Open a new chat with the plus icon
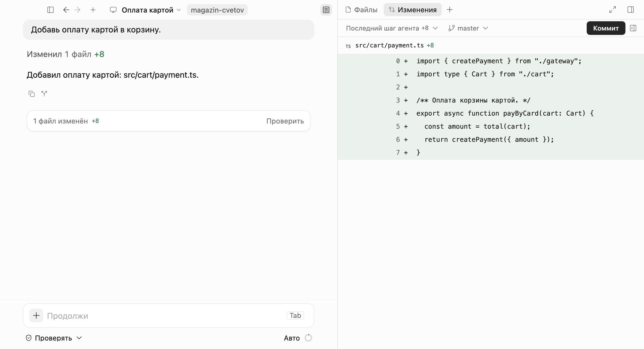Image resolution: width=644 pixels, height=349 pixels. tap(93, 10)
